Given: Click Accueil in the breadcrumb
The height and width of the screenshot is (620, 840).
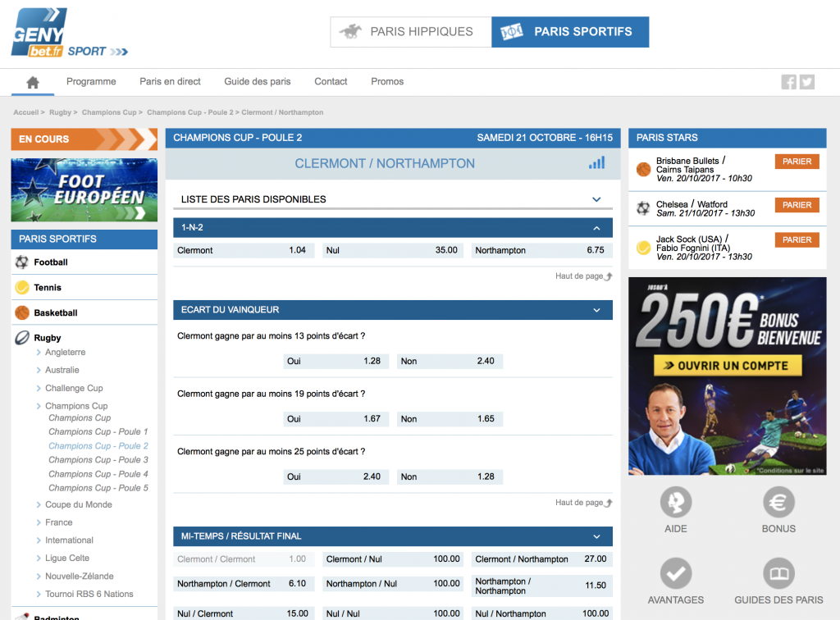Looking at the screenshot, I should [x=25, y=112].
